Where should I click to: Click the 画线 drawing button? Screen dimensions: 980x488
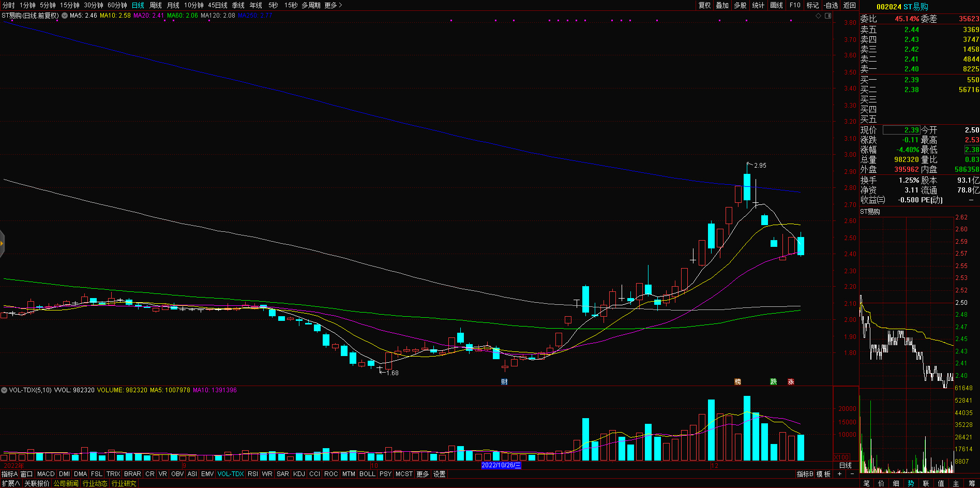(x=776, y=5)
